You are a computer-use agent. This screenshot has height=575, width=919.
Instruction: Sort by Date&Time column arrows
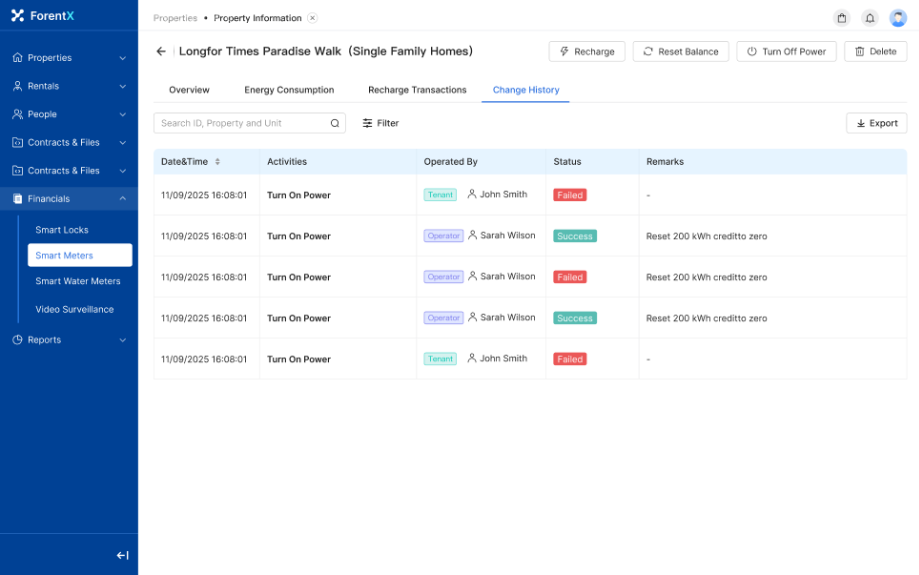[217, 162]
